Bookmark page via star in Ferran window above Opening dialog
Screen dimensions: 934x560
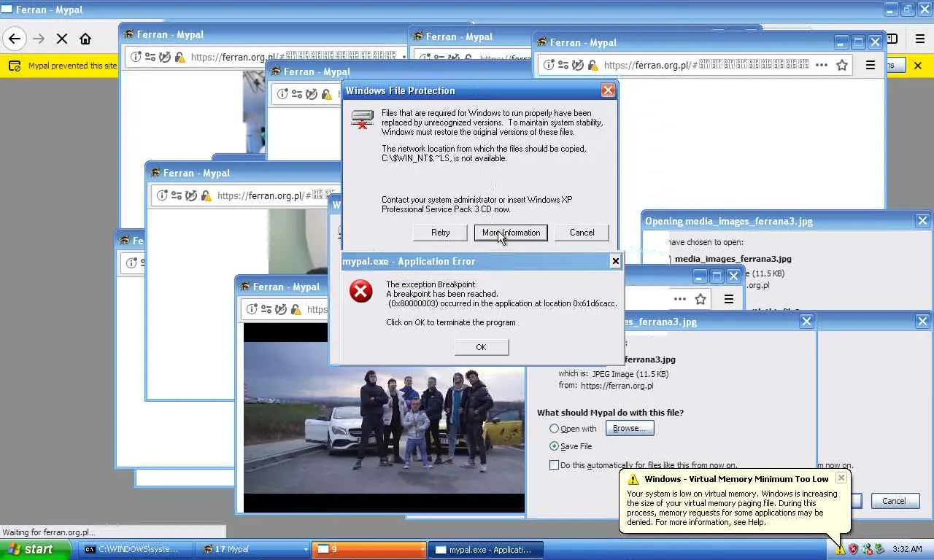coord(842,65)
